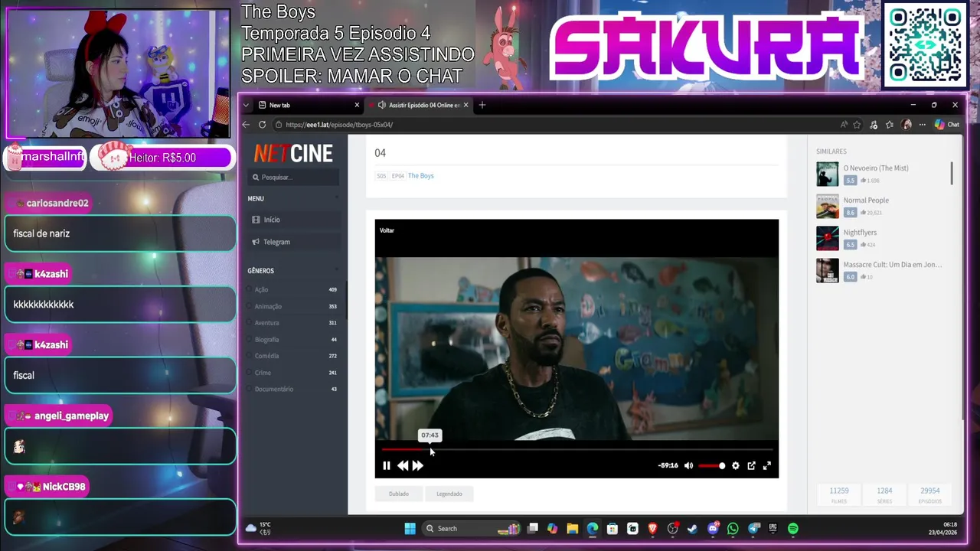Choose the Crime genre
980x551 pixels.
point(263,373)
